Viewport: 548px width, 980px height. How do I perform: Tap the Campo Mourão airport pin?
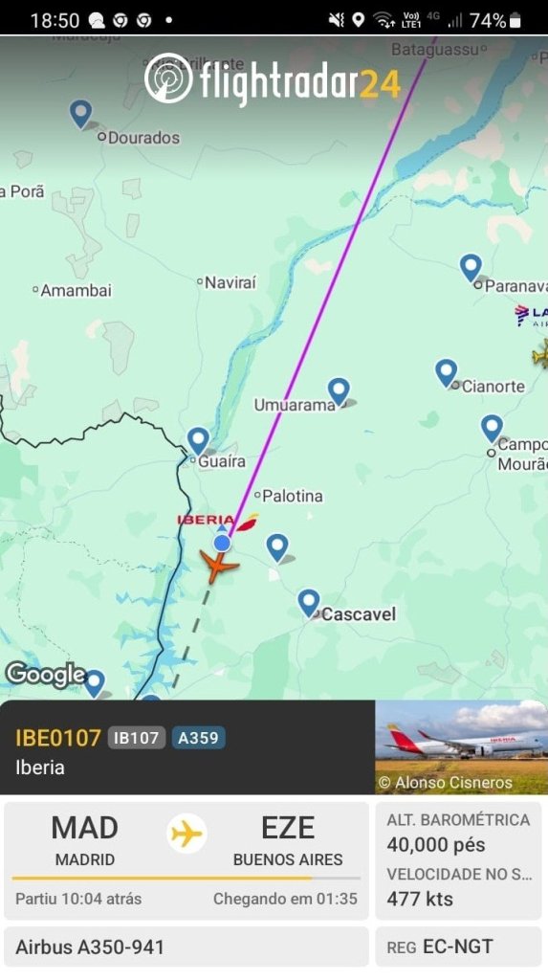tap(492, 430)
